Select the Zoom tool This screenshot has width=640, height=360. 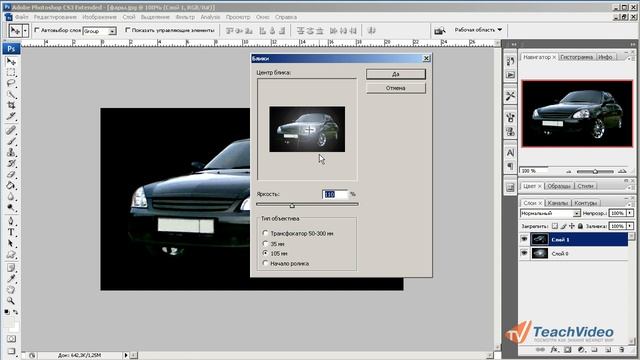(x=11, y=301)
